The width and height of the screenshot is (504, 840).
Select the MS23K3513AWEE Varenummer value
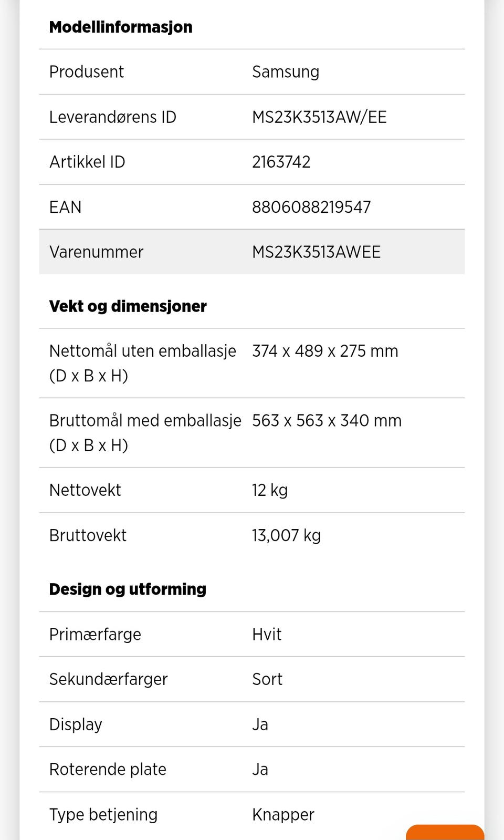(316, 252)
